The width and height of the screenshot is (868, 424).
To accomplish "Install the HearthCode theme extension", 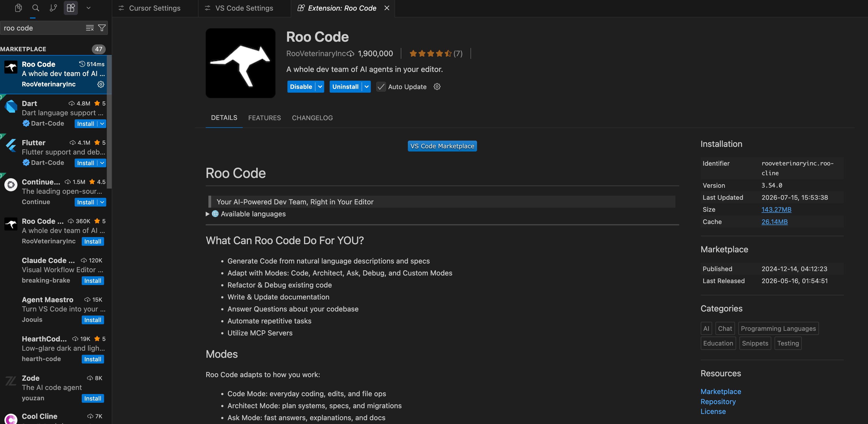I will (x=93, y=359).
